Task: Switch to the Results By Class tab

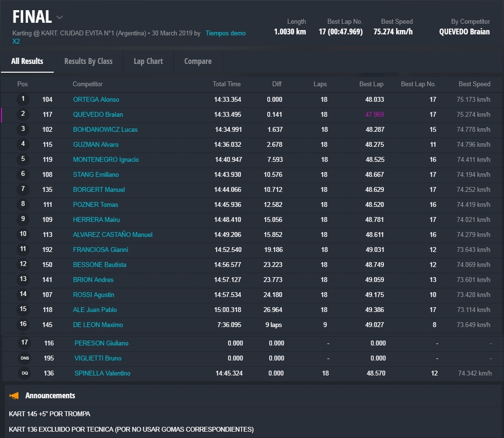Action: point(88,61)
